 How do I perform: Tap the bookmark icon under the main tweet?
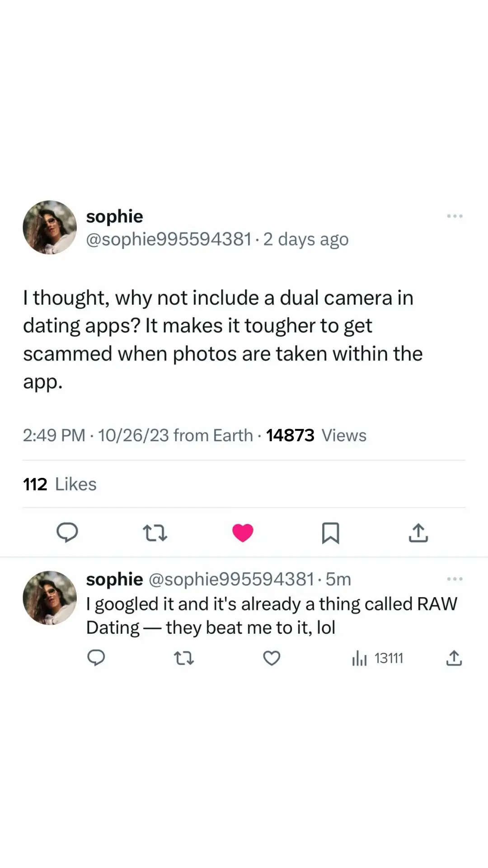331,533
